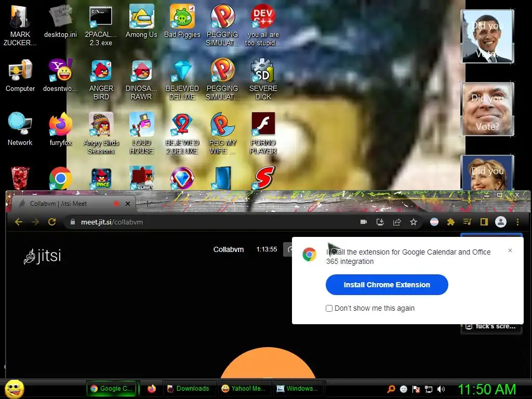Switch to Downloads taskbar button

189,389
